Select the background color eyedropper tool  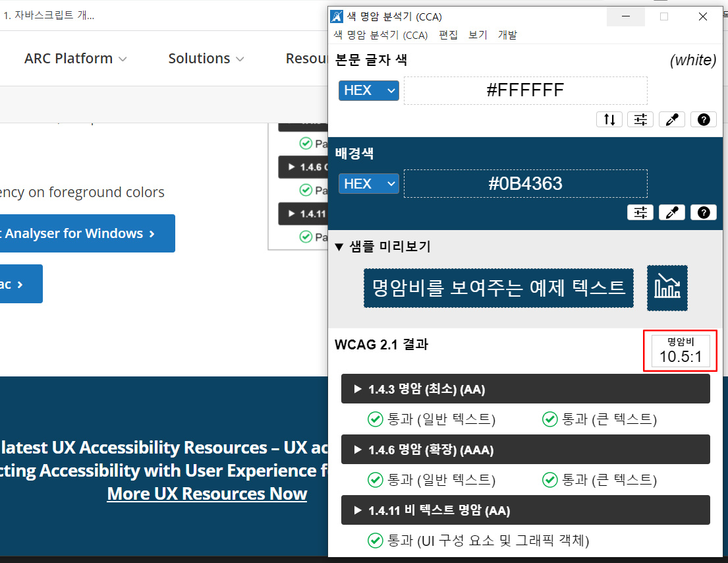coord(671,212)
